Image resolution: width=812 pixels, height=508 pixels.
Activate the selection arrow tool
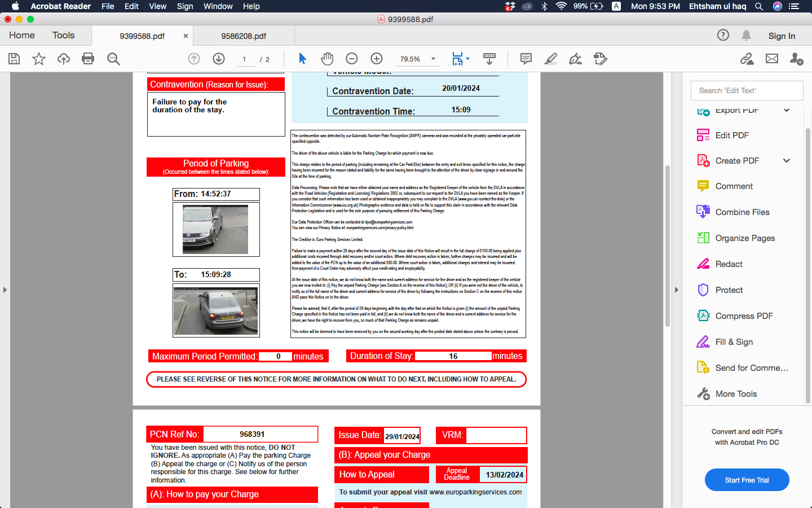click(302, 59)
